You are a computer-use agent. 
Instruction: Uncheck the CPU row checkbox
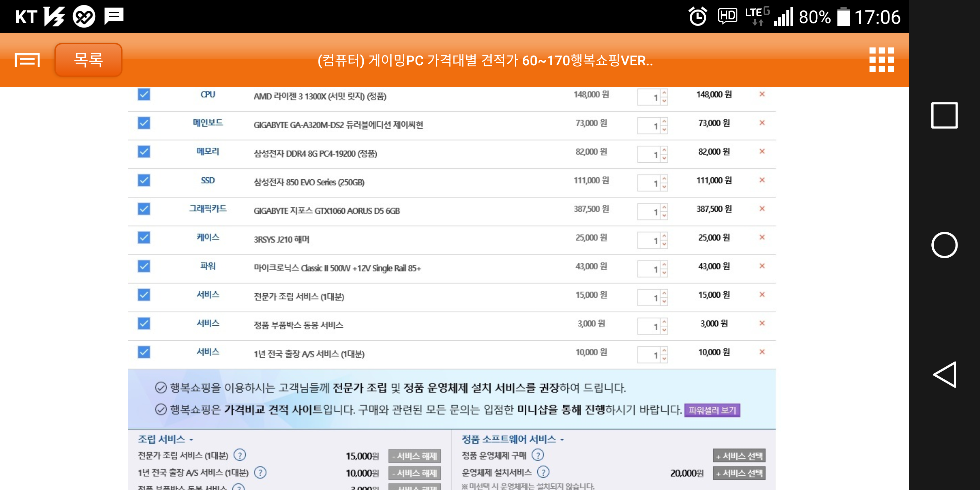tap(144, 94)
